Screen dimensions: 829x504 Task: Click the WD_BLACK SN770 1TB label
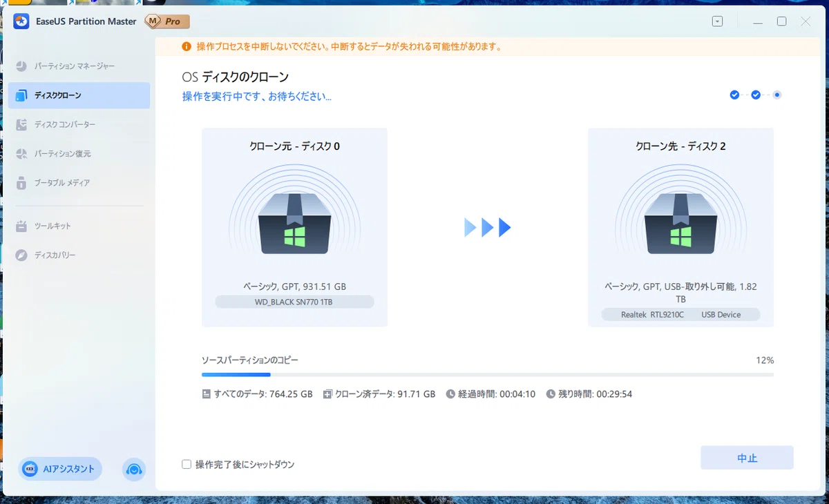(294, 302)
